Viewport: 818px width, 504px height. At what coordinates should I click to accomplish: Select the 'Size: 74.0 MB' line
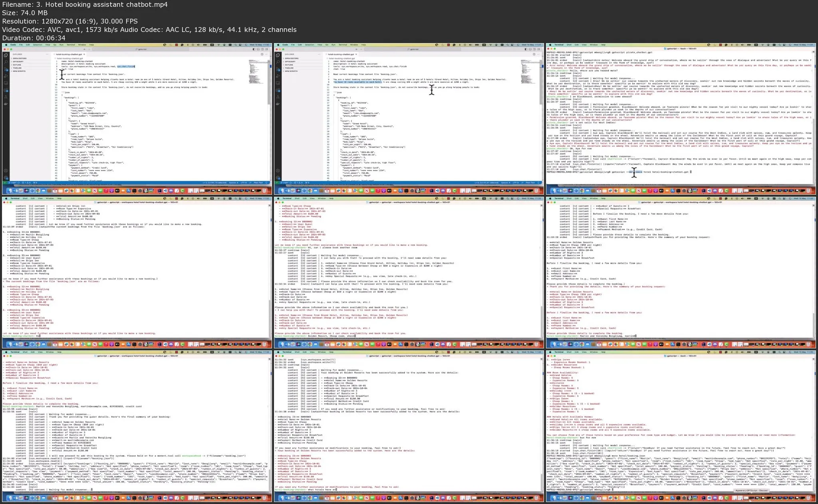click(x=25, y=13)
